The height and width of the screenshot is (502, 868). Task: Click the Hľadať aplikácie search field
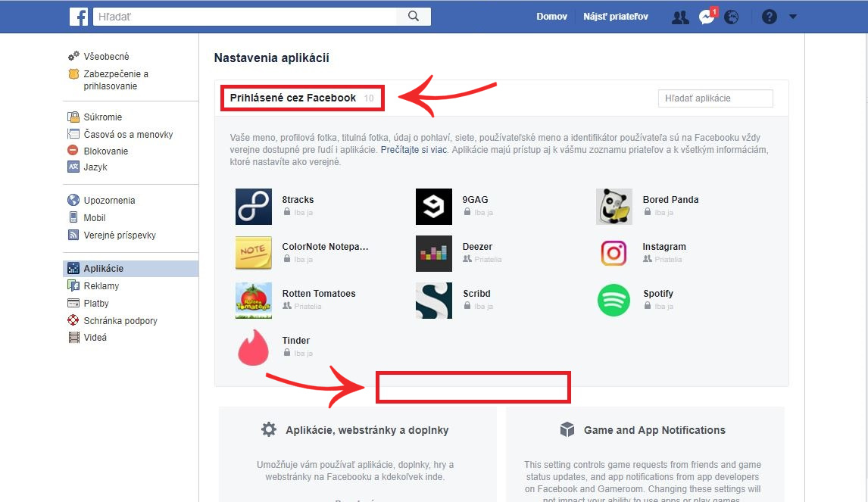click(715, 98)
